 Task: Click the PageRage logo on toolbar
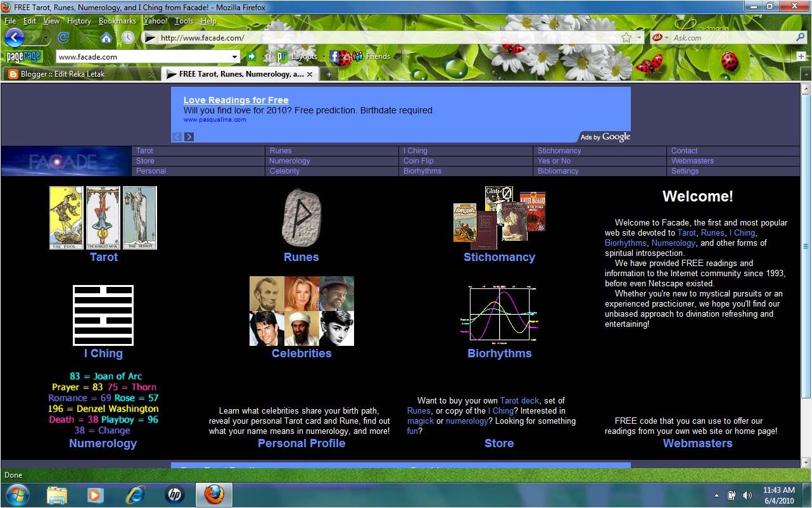pyautogui.click(x=24, y=57)
